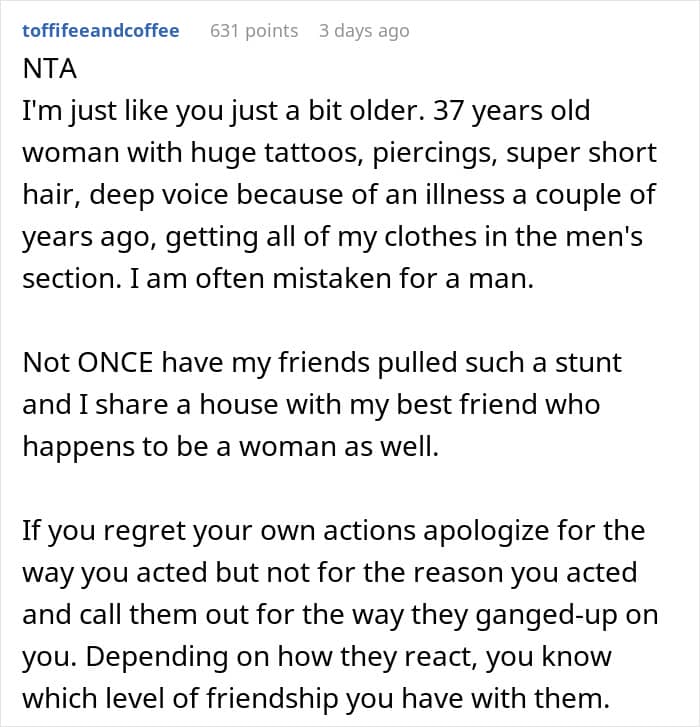Click the words pulled such a stunt
The height and width of the screenshot is (727, 700).
click(x=500, y=361)
